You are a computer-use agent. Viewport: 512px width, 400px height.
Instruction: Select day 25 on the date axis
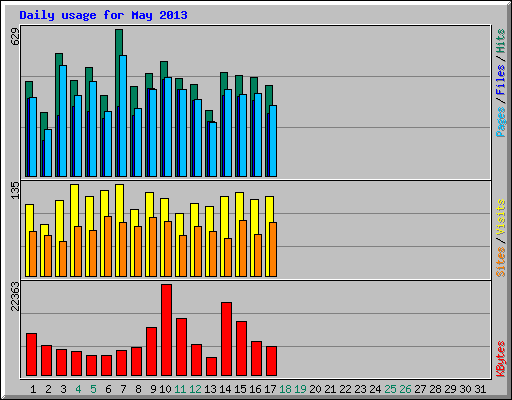click(x=390, y=389)
